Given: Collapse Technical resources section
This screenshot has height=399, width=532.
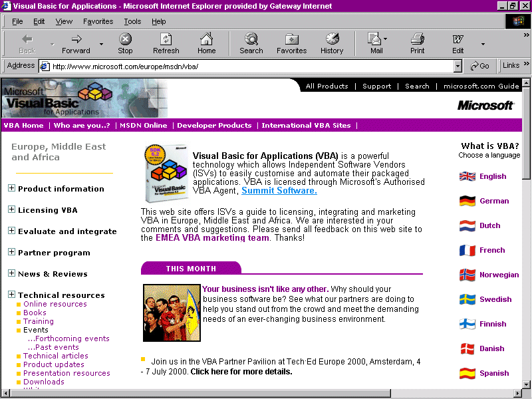Looking at the screenshot, I should point(11,295).
